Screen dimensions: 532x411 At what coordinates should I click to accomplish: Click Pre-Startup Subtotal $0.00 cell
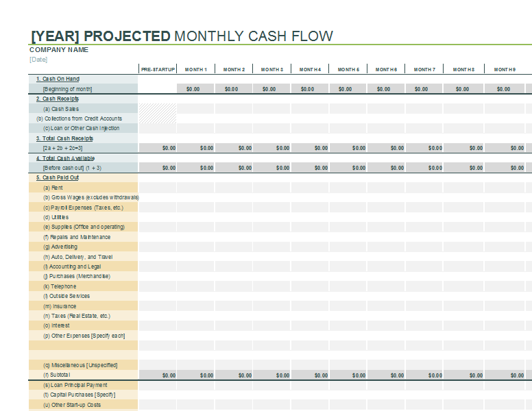coord(158,375)
